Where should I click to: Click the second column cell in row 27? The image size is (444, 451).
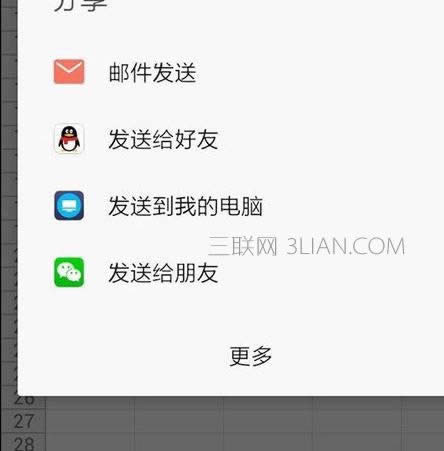(178, 421)
